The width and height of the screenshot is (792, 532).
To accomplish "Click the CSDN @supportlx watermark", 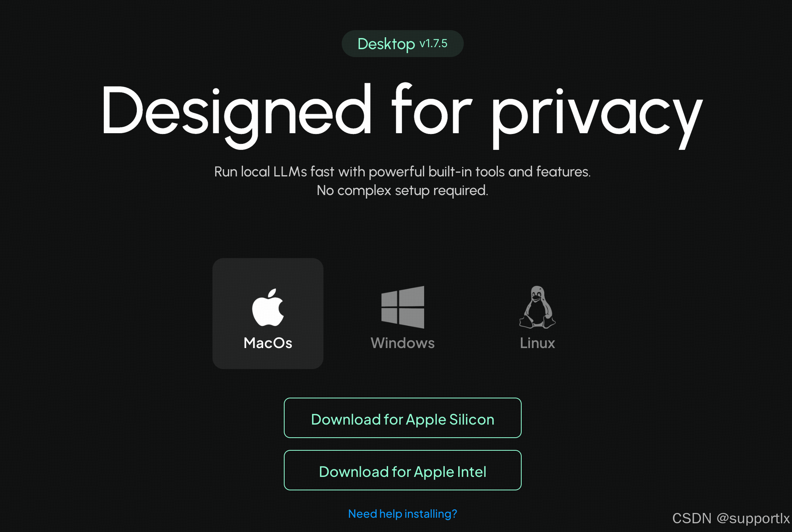I will 731,519.
